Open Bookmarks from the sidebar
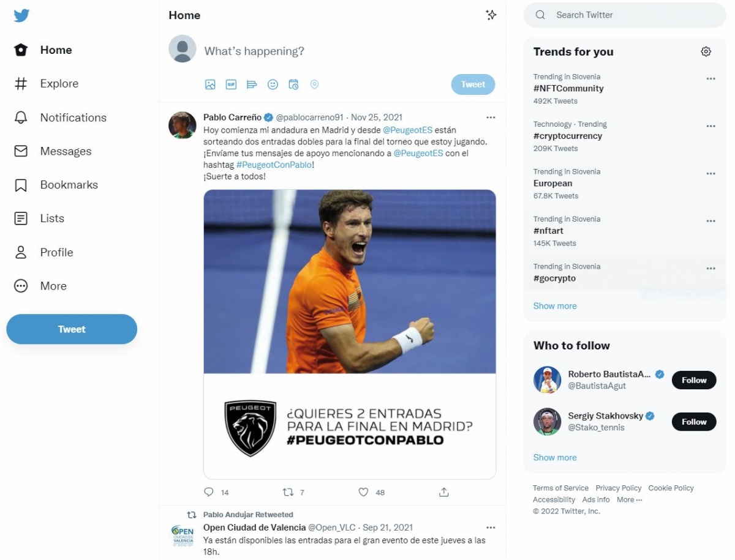 56,185
